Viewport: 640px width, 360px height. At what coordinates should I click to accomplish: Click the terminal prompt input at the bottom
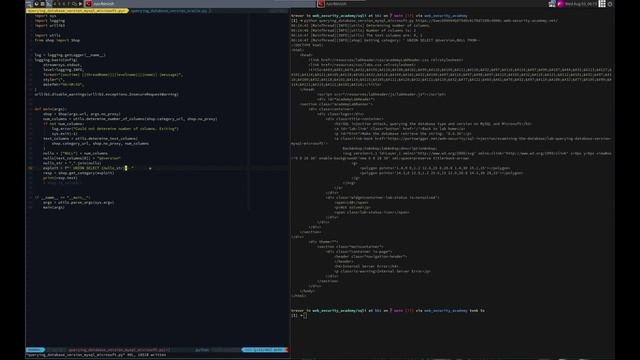(x=305, y=316)
